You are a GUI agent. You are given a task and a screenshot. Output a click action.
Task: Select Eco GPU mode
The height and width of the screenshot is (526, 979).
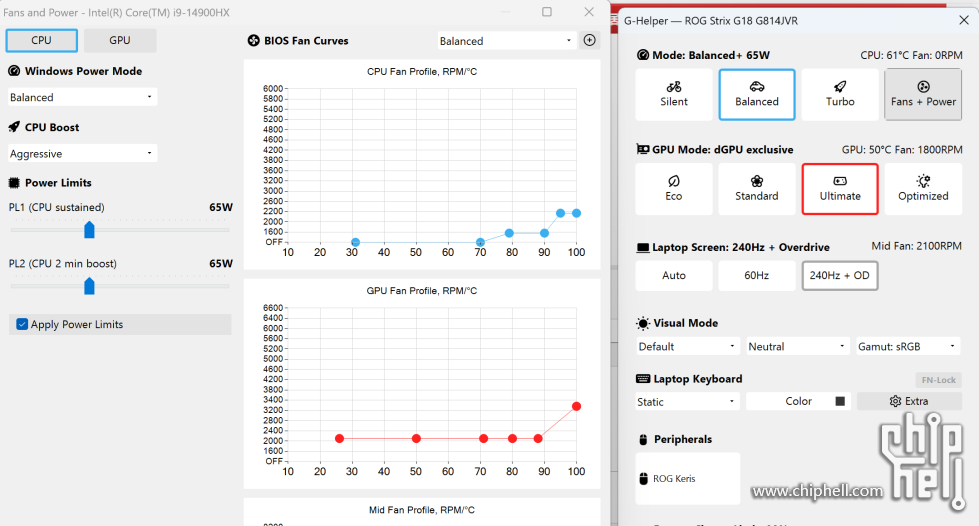[x=674, y=189]
